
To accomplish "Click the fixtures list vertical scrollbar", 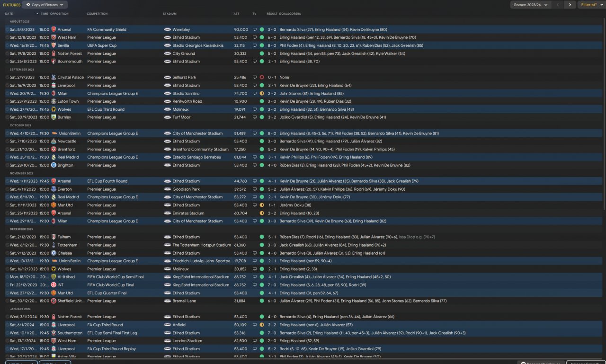I will pos(604,114).
